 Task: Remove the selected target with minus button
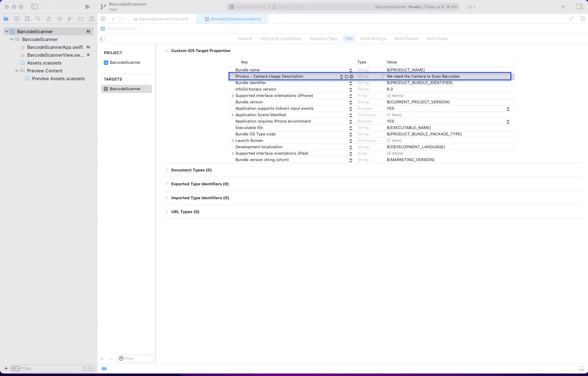click(x=111, y=359)
